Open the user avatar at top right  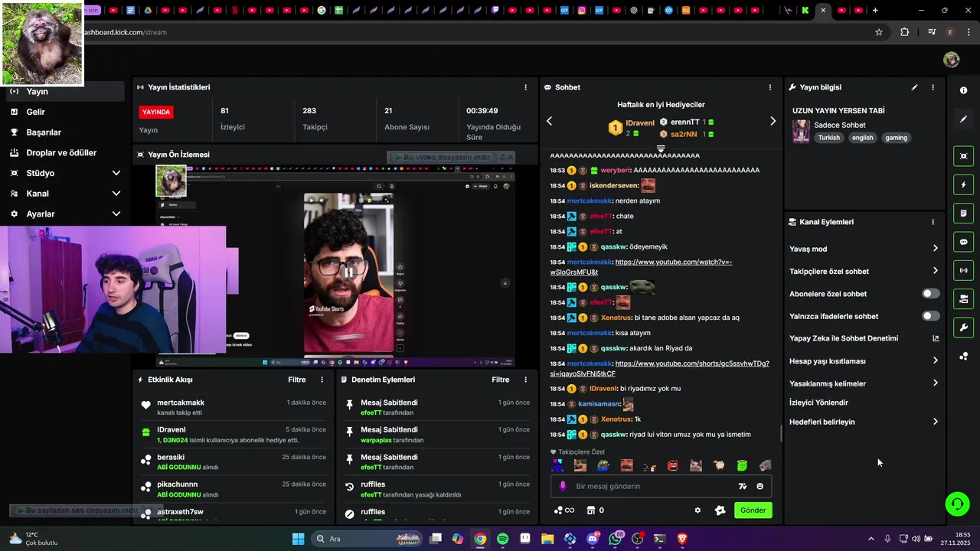[x=951, y=60]
